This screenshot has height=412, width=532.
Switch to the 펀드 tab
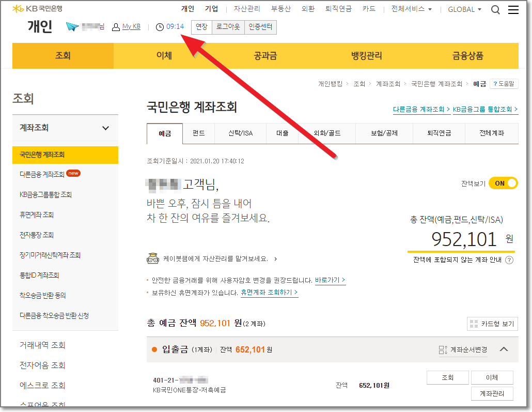(x=198, y=133)
